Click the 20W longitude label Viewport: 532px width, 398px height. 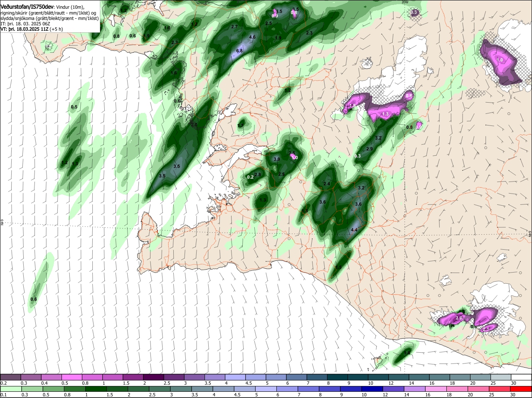click(405, 2)
